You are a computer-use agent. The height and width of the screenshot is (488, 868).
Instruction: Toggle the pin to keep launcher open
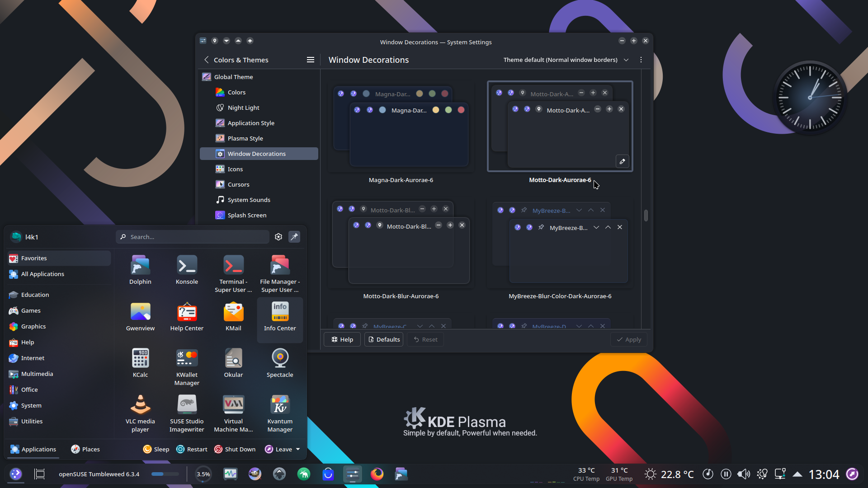click(294, 237)
